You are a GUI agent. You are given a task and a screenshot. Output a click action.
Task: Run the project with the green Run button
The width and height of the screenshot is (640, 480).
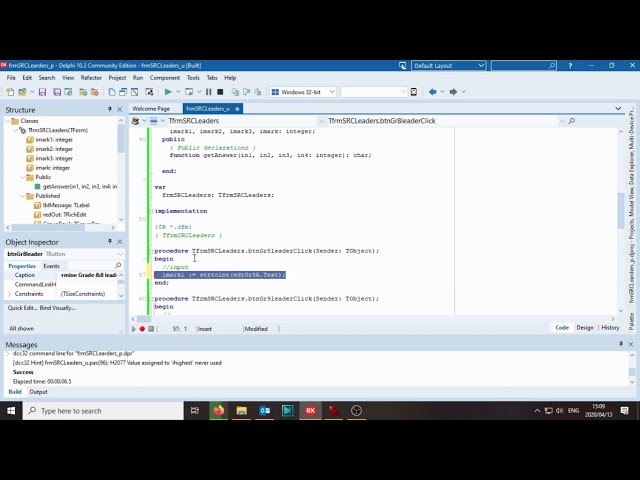coord(168,92)
